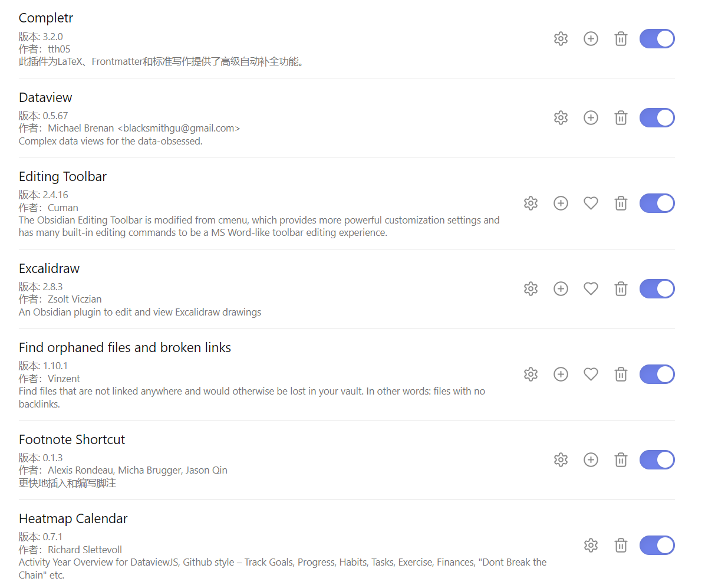The width and height of the screenshot is (705, 588).
Task: Click the plus icon for Dataview
Action: (591, 118)
